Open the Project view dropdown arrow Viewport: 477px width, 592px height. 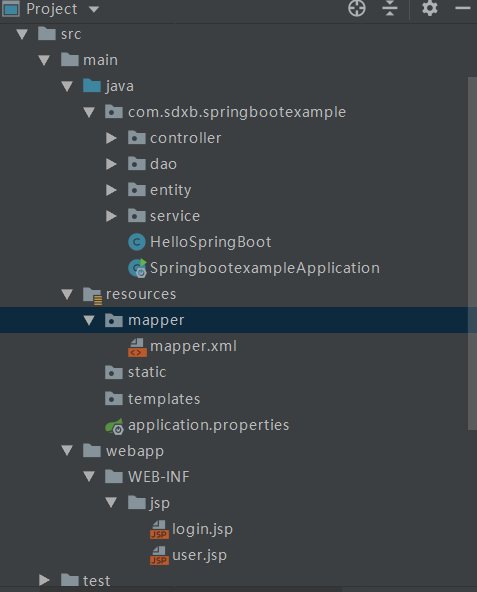point(94,9)
